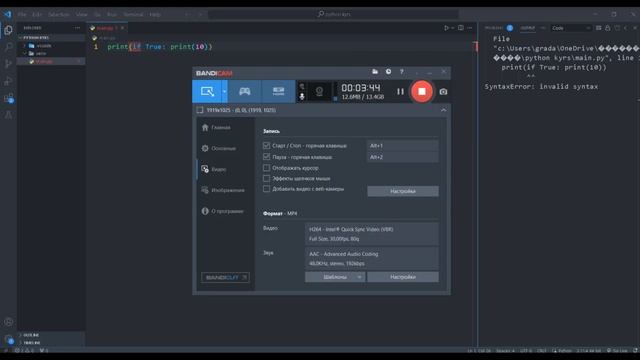
Task: Open VS Code Testing flask icon
Action: (x=8, y=115)
